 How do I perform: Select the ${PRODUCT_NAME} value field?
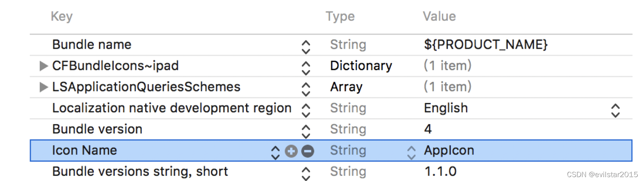tap(486, 44)
